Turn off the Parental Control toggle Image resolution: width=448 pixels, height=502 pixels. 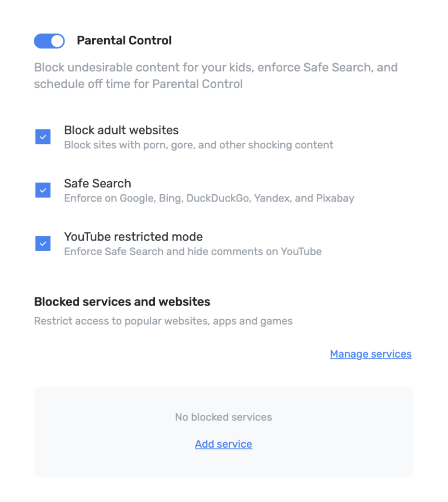pyautogui.click(x=49, y=41)
